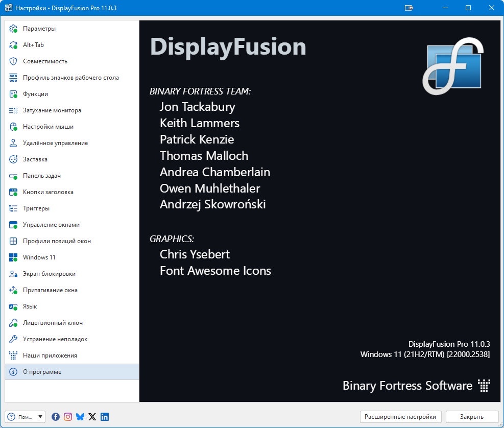The width and height of the screenshot is (504, 428).
Task: Click the Закрыть button
Action: point(471,417)
